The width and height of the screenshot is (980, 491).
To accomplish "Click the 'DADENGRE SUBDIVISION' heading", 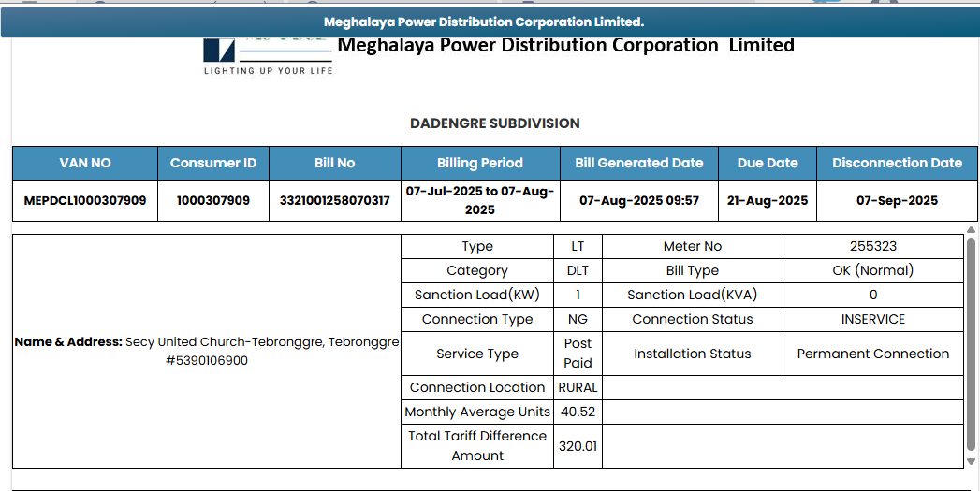I will click(495, 123).
